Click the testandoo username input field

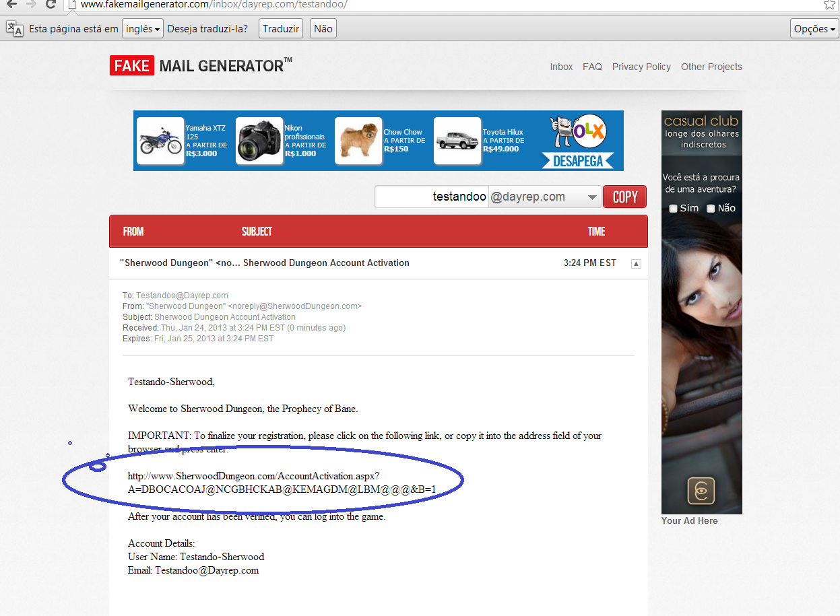431,197
